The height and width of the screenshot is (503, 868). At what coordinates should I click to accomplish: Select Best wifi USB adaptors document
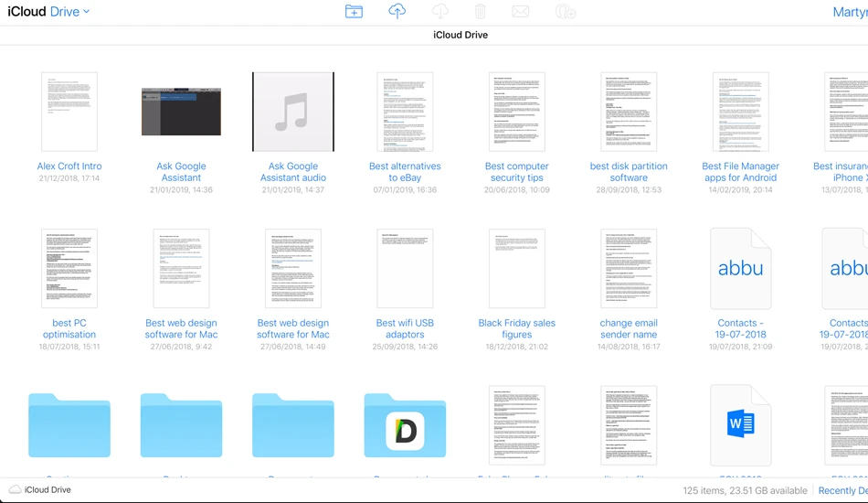click(x=405, y=269)
